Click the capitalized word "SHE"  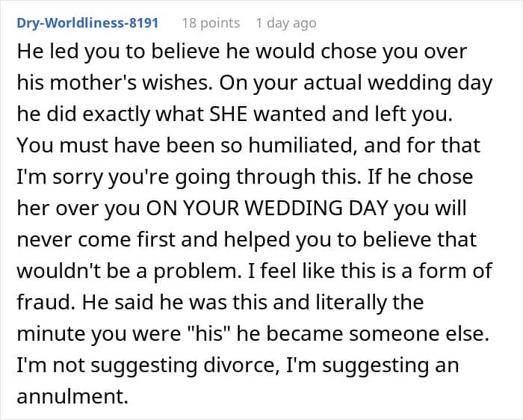pos(229,114)
